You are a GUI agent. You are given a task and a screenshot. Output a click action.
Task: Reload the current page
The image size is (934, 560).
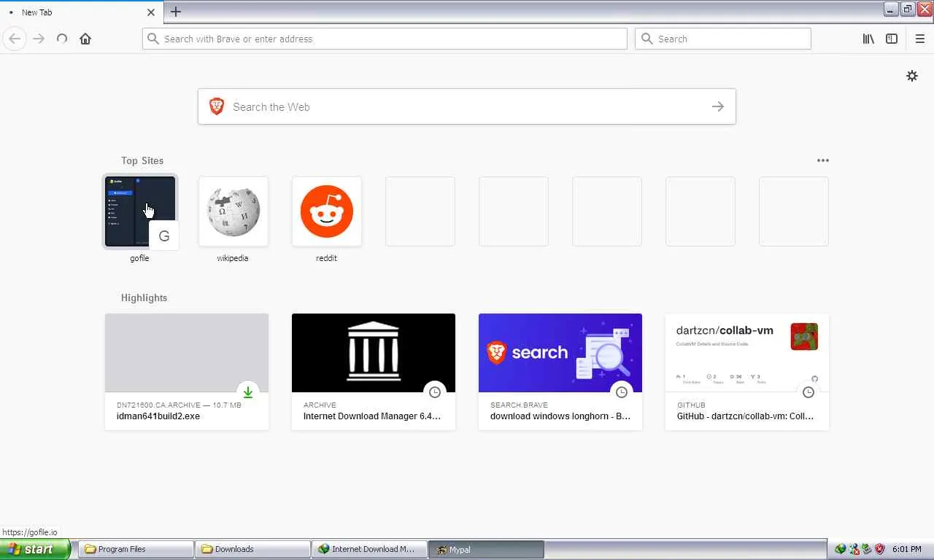point(62,39)
